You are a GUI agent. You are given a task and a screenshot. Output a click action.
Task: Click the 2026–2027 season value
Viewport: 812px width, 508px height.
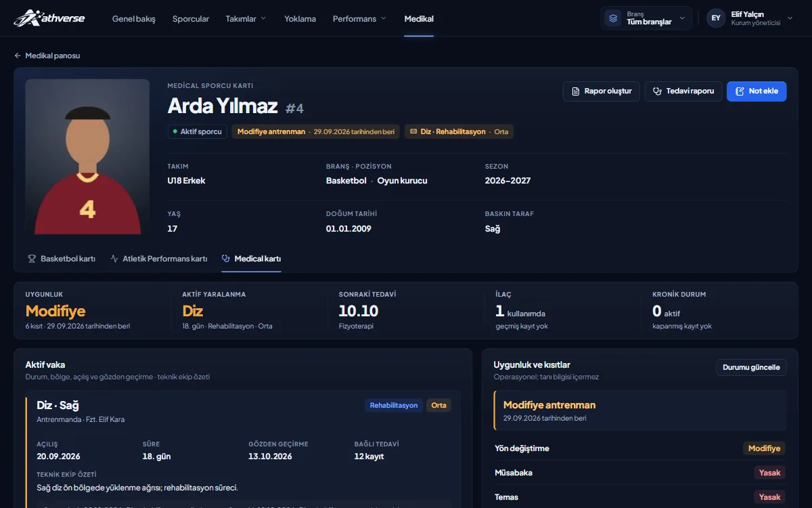[x=507, y=181]
